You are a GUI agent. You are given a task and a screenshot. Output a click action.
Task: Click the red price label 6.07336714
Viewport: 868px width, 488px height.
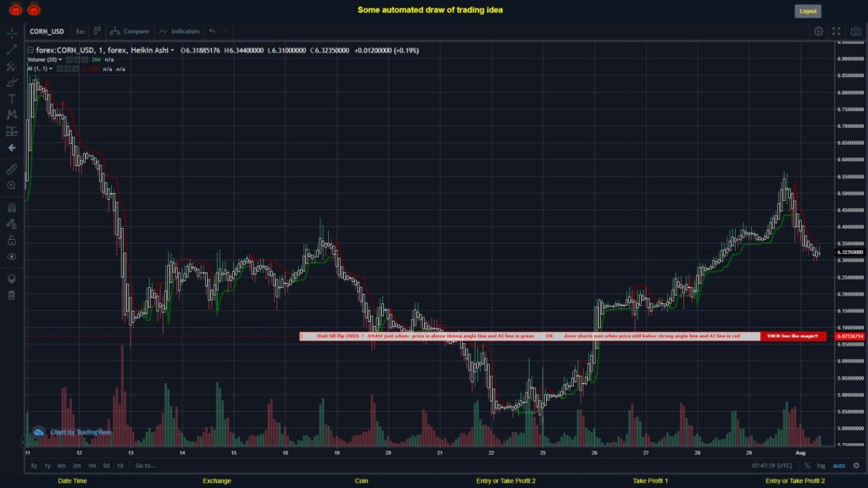(849, 335)
